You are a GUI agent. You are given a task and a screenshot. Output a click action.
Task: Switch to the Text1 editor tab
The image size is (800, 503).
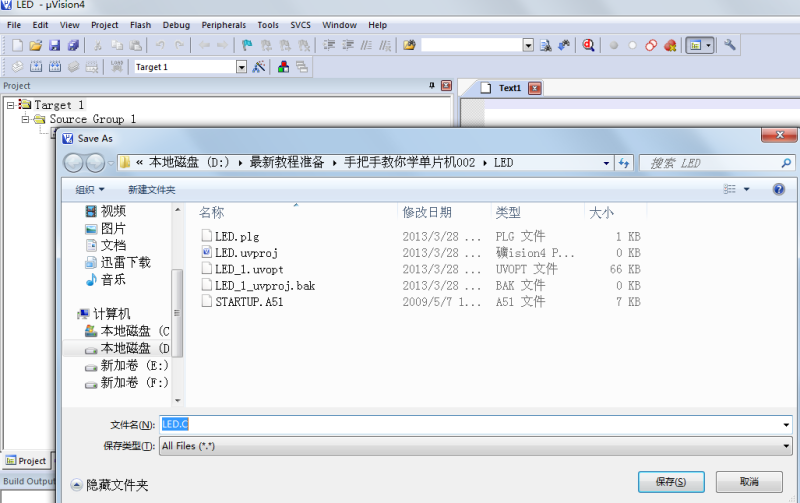(510, 88)
